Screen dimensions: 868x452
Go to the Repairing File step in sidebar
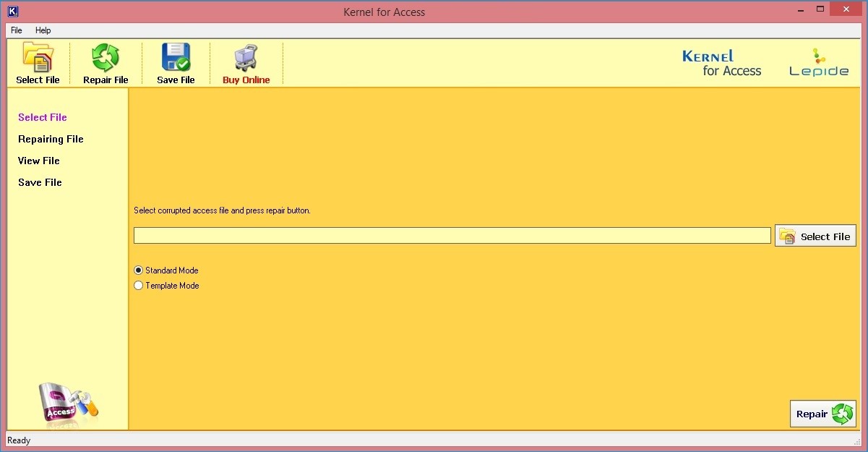click(51, 139)
